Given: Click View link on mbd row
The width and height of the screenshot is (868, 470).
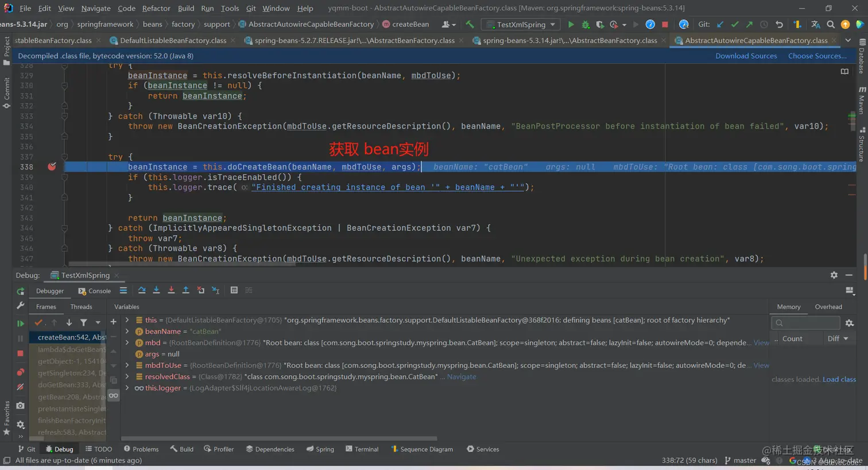Looking at the screenshot, I should [x=761, y=342].
